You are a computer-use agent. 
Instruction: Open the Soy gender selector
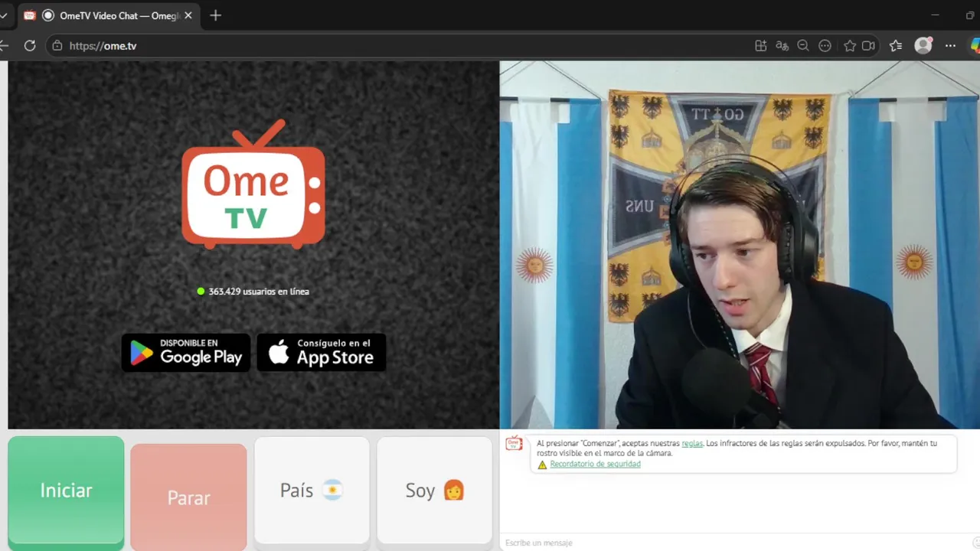click(435, 491)
